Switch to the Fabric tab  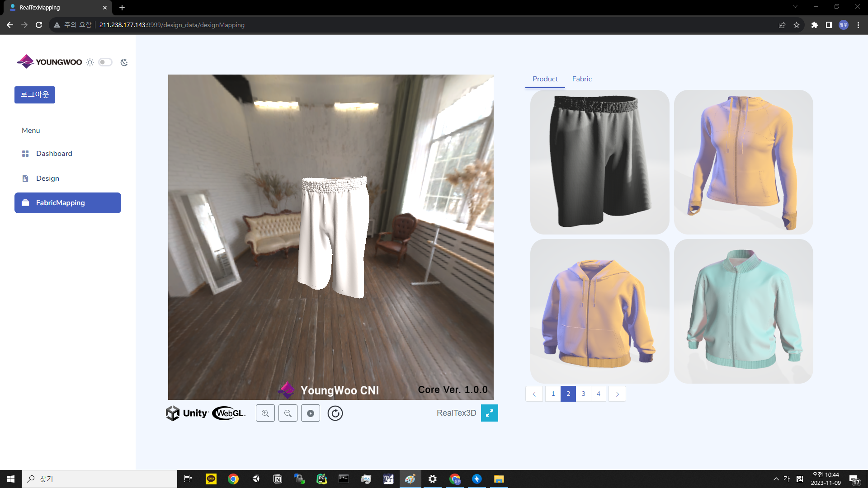point(581,79)
